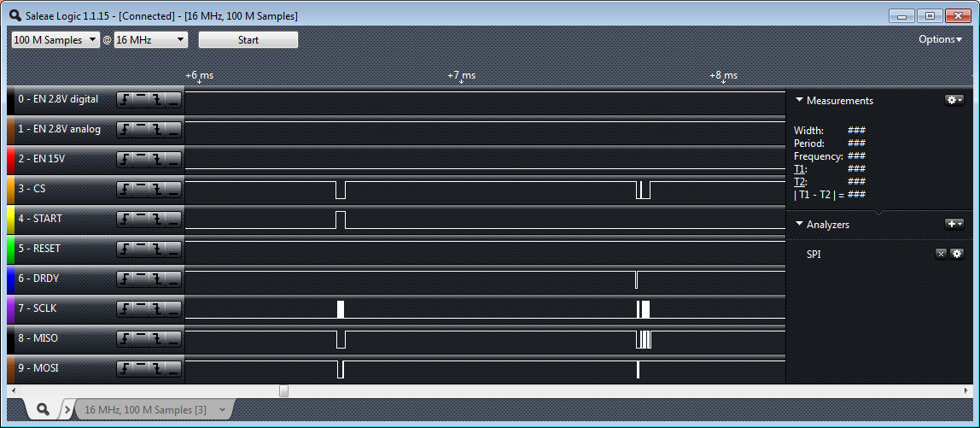Viewport: 980px width, 428px height.
Task: Set low level trigger on EN 2.8V digital
Action: pos(174,99)
